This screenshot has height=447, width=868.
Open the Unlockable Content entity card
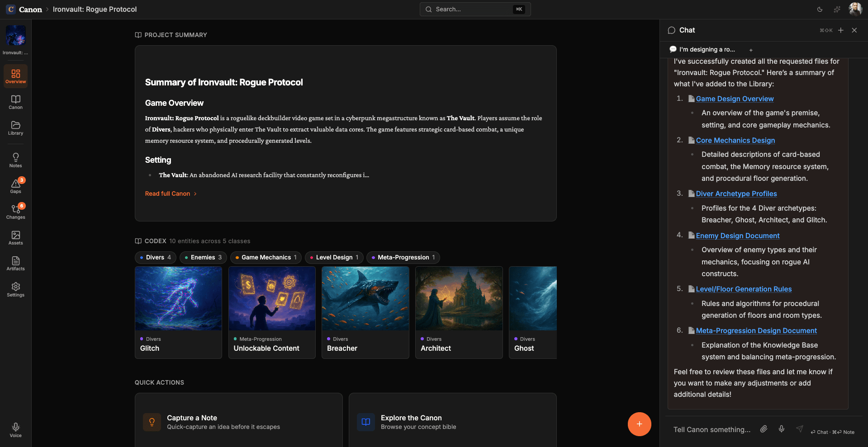(x=272, y=312)
